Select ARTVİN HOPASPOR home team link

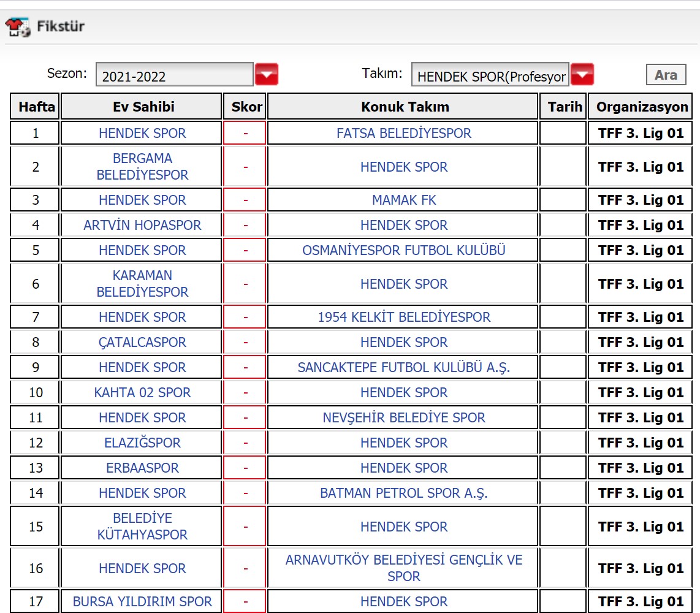click(142, 225)
